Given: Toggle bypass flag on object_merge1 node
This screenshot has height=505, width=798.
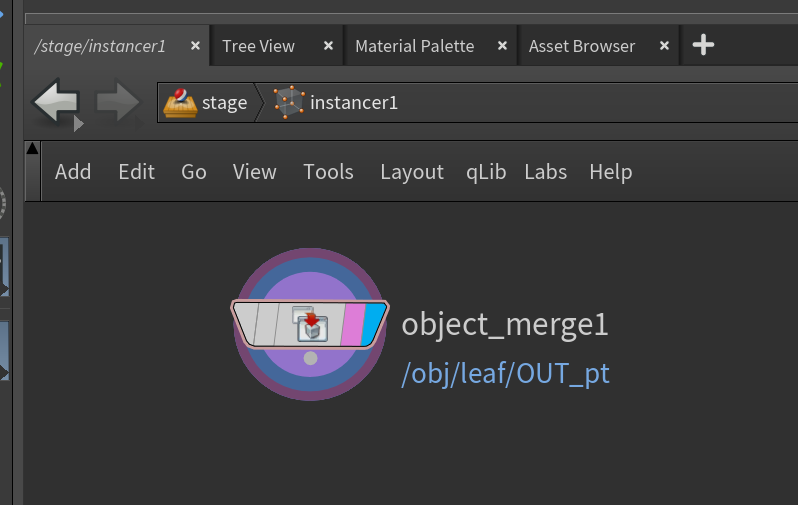Looking at the screenshot, I should 246,323.
